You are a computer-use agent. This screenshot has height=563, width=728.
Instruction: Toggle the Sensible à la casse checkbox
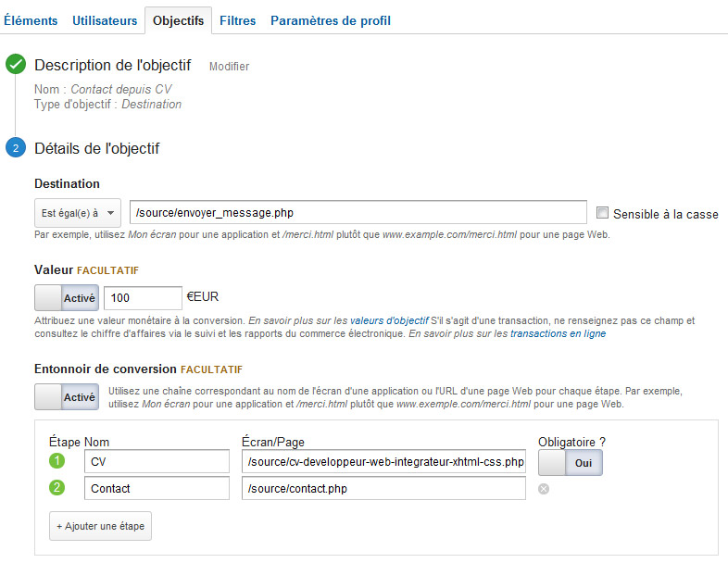coord(602,213)
